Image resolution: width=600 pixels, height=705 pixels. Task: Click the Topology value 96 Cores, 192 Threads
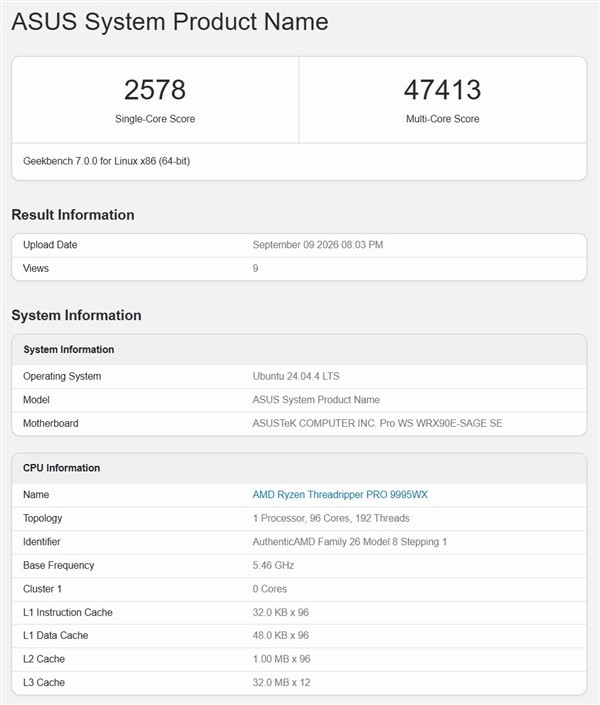(331, 518)
